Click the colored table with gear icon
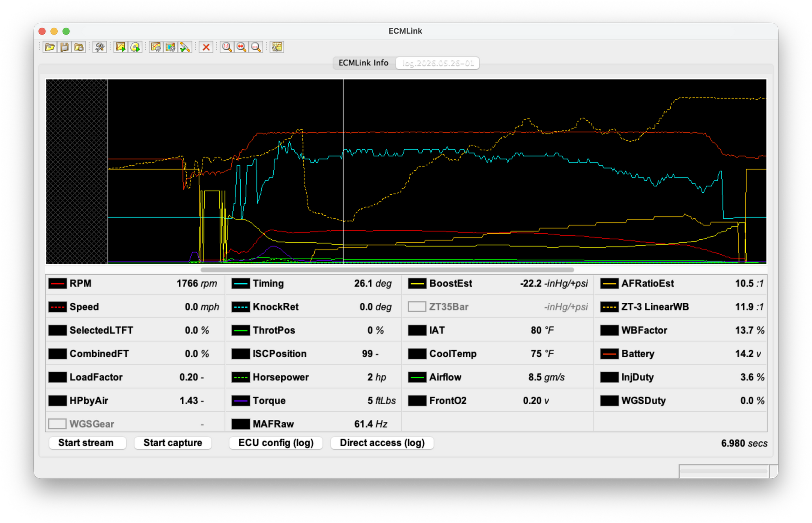This screenshot has width=812, height=523. 171,47
